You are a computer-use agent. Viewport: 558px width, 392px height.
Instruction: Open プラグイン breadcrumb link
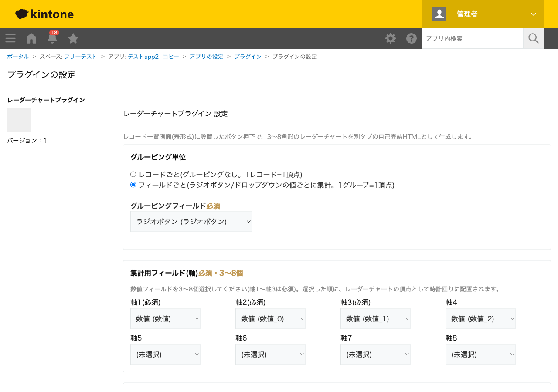(248, 57)
